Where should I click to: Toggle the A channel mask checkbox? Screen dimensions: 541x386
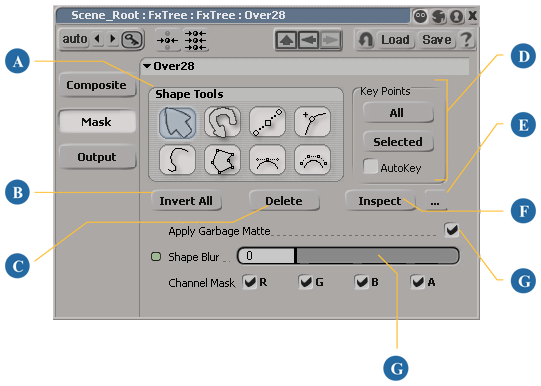pyautogui.click(x=417, y=282)
